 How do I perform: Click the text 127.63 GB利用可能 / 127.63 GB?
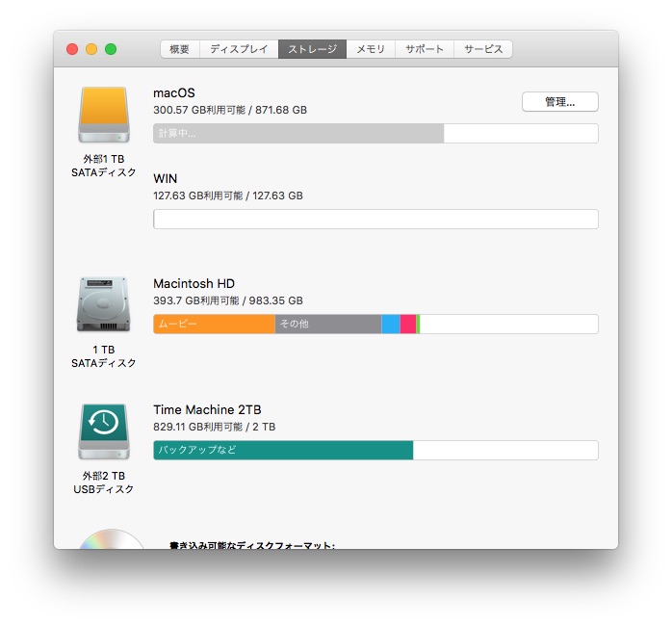(228, 196)
